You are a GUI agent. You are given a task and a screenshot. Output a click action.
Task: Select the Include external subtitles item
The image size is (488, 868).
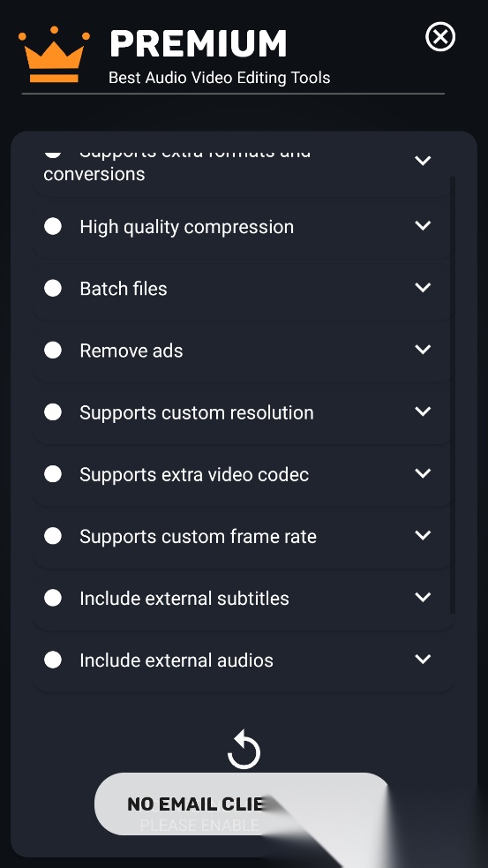pos(243,599)
